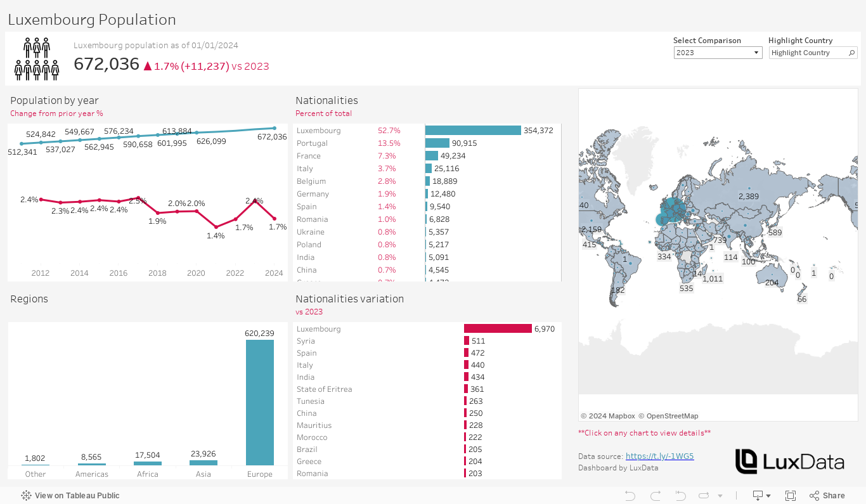Open the data source link https://t.ly/-1WG5

[659, 456]
